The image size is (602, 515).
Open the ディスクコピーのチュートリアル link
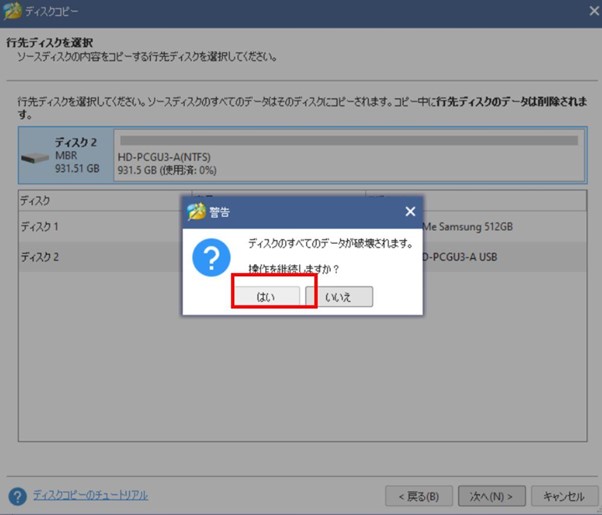(x=90, y=495)
